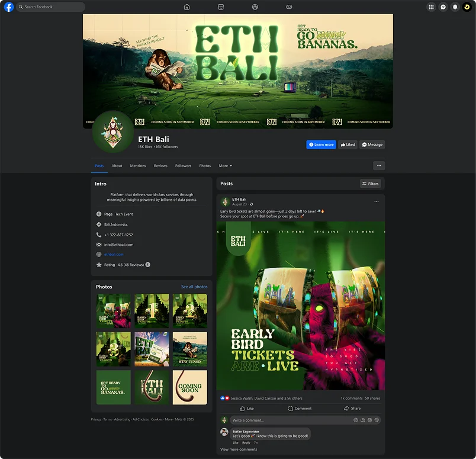Click the GIF icon in comment box
This screenshot has width=476, height=459.
click(x=370, y=420)
